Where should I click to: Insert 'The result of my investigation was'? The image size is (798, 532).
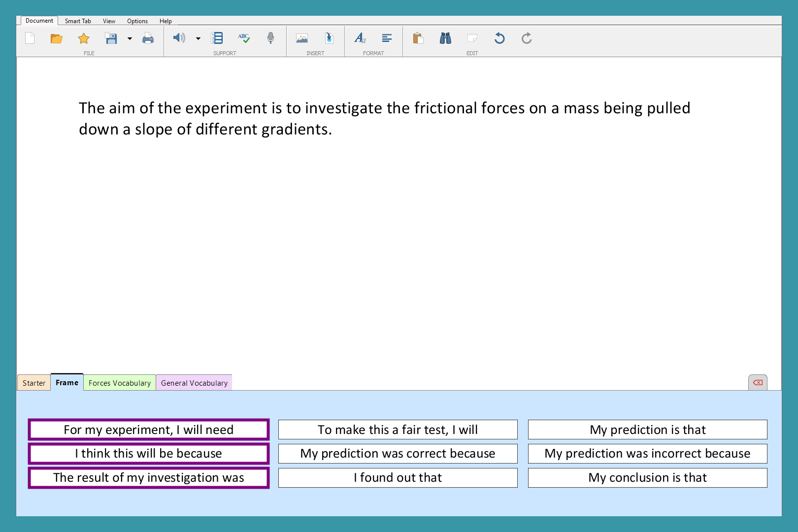tap(149, 477)
